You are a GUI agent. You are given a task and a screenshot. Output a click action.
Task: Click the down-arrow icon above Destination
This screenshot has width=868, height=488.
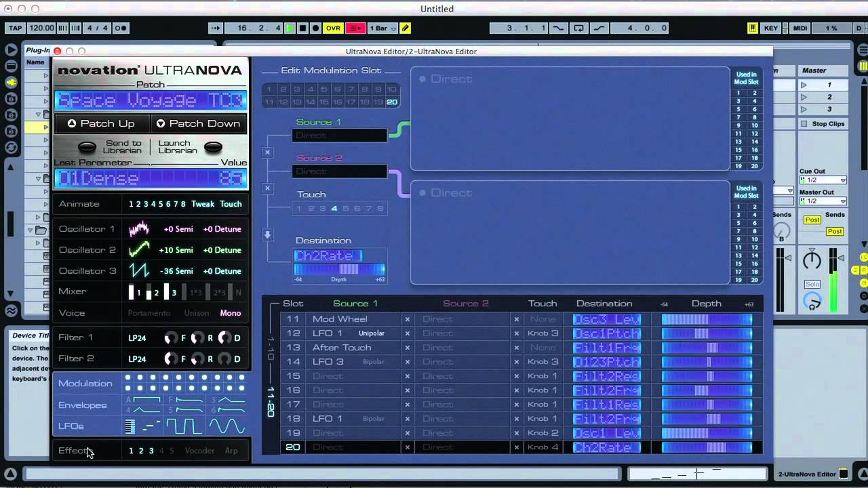(x=268, y=235)
